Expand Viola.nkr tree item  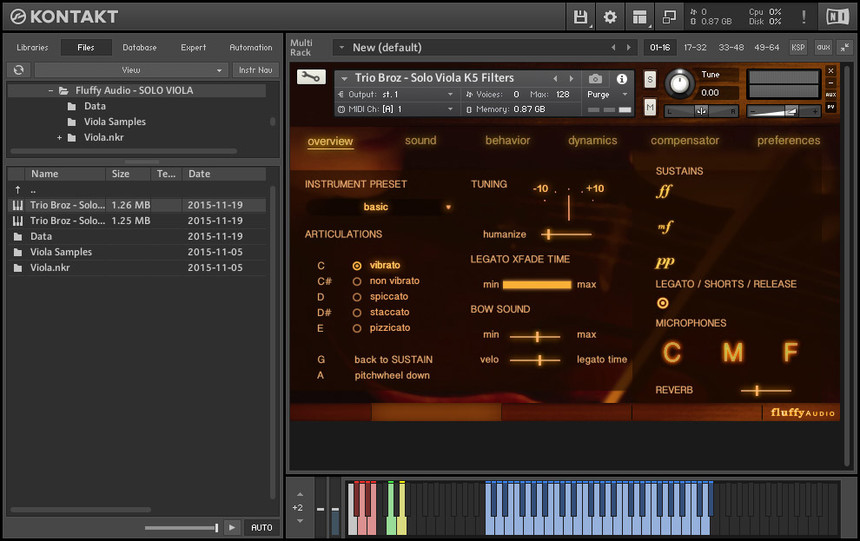click(x=59, y=138)
